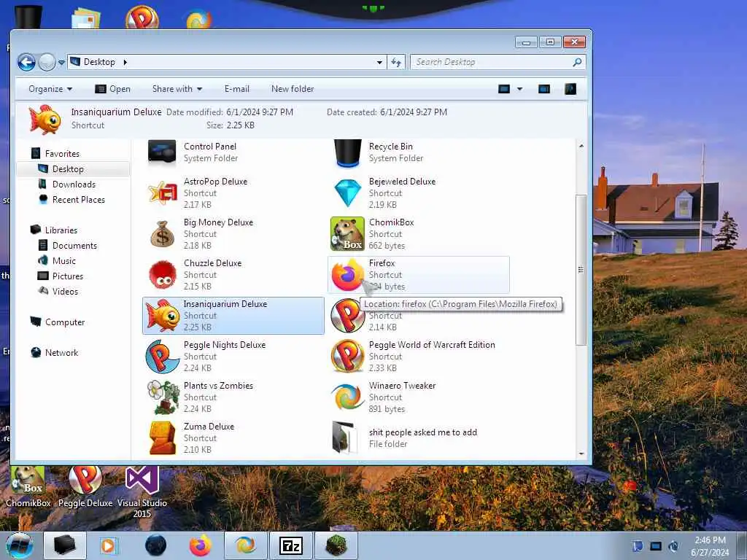Screen dimensions: 747x560
Task: Click the help icon in toolbar
Action: pyautogui.click(x=570, y=89)
